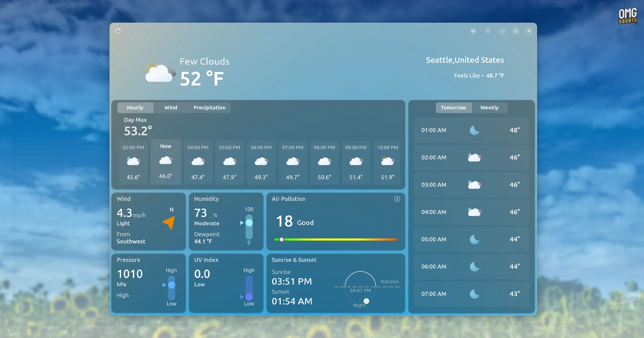Click the Few Clouds current condition icon
The height and width of the screenshot is (338, 644).
coord(160,72)
